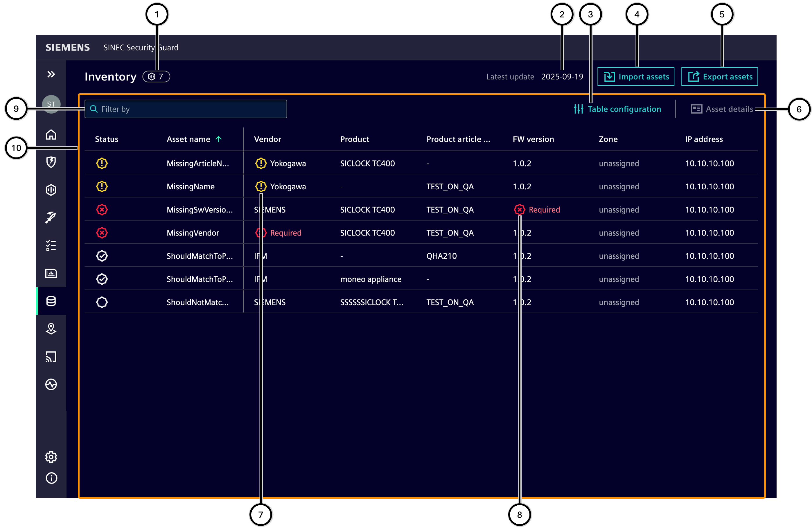Open the checklist tasks icon in sidebar
This screenshot has height=528, width=812.
[51, 245]
